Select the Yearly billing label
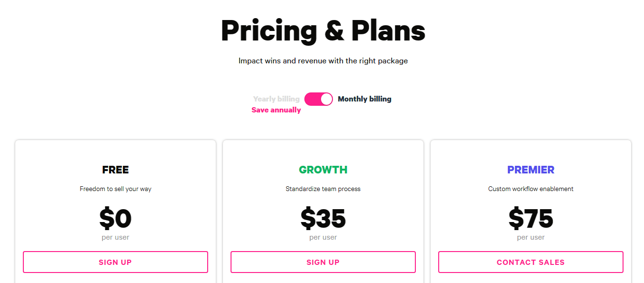This screenshot has width=644, height=283. point(276,99)
